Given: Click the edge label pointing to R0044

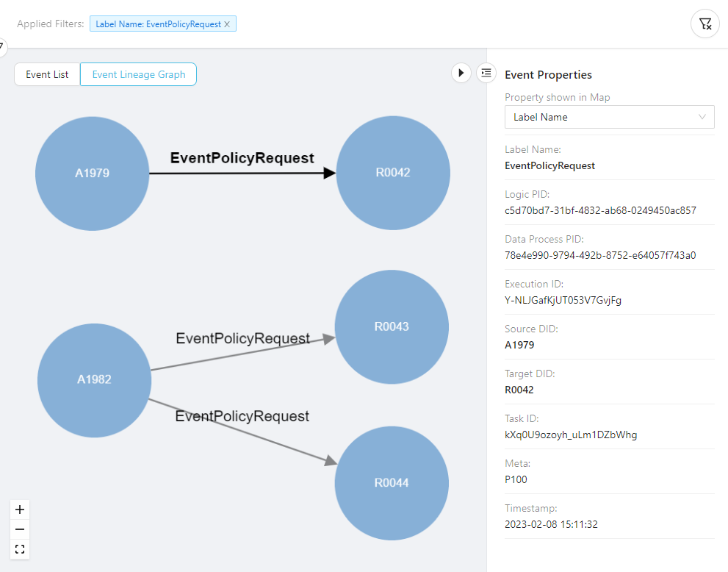Looking at the screenshot, I should [242, 416].
